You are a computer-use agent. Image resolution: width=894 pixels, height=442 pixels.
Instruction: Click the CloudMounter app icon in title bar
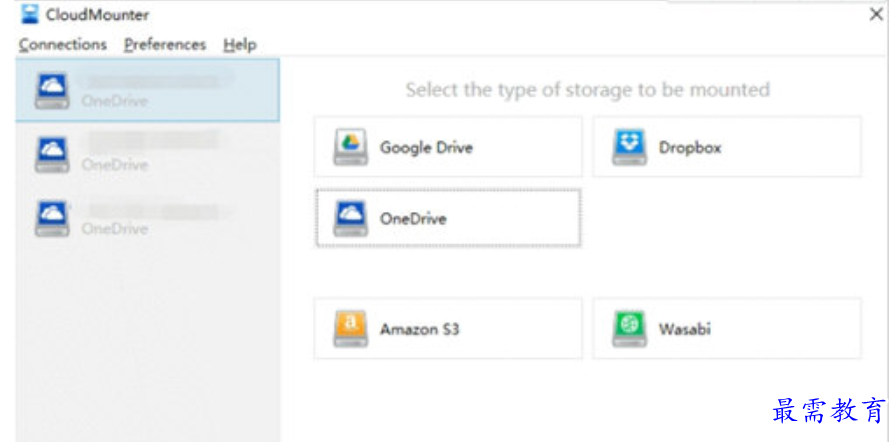coord(31,14)
